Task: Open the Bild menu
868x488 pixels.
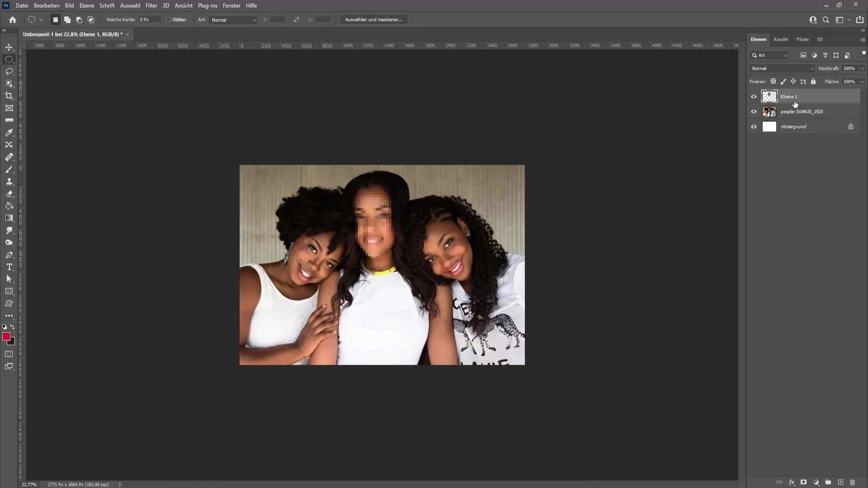Action: 69,5
